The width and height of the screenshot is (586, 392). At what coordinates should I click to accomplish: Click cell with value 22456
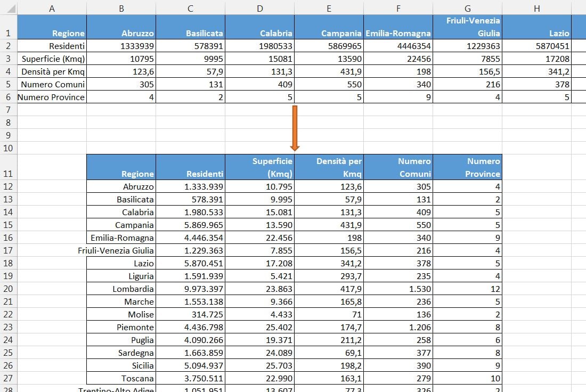[x=398, y=59]
